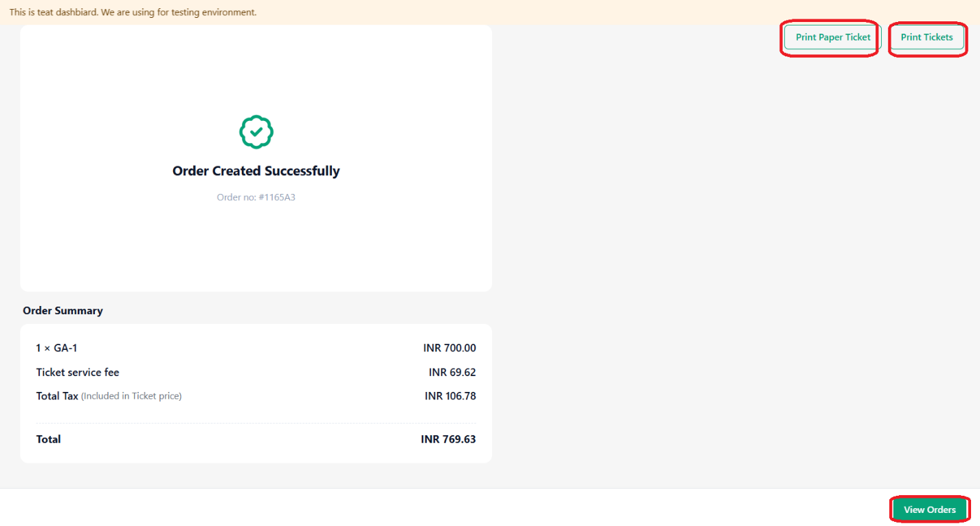Screen dimensions: 980x526
Task: Select the Ticket service fee label
Action: [x=78, y=373]
